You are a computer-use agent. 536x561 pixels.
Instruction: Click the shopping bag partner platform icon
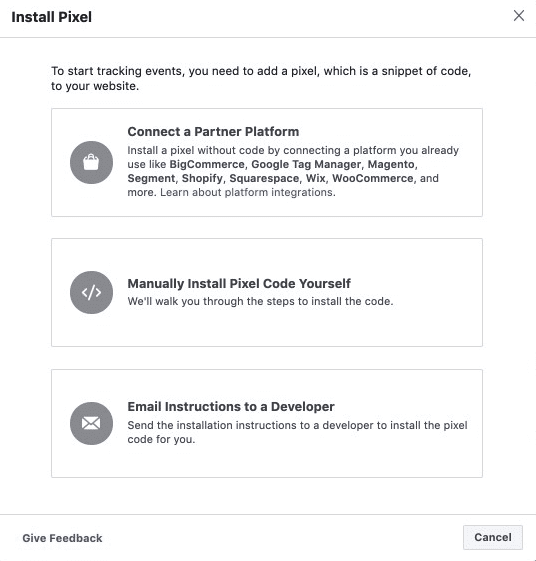[x=91, y=162]
